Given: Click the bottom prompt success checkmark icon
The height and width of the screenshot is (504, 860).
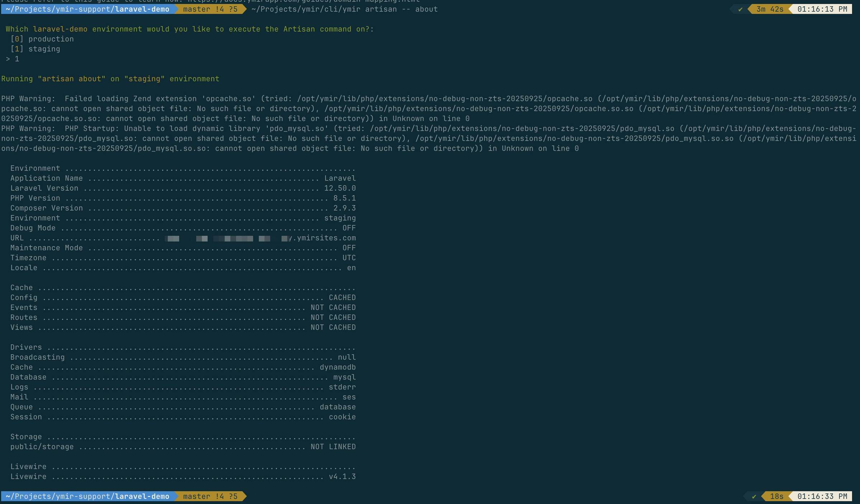Looking at the screenshot, I should pyautogui.click(x=754, y=496).
